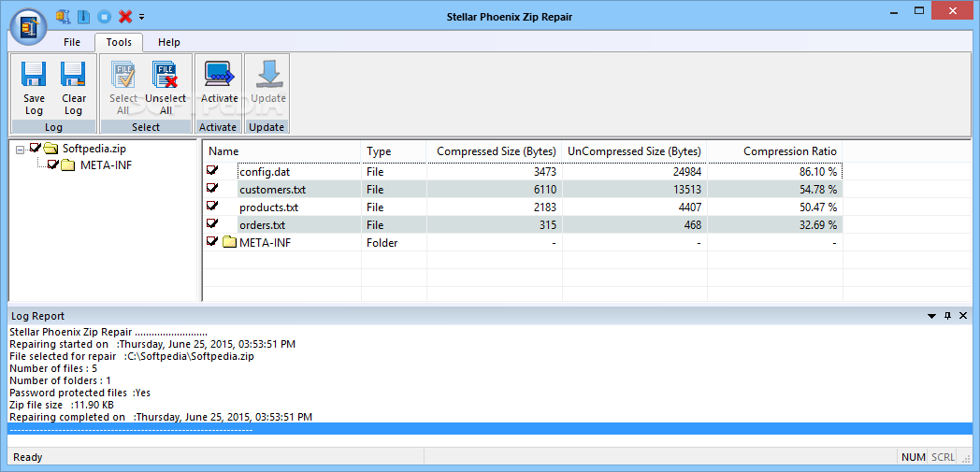Click the Softpedia.zip folder icon in tree
The height and width of the screenshot is (472, 980).
point(50,149)
